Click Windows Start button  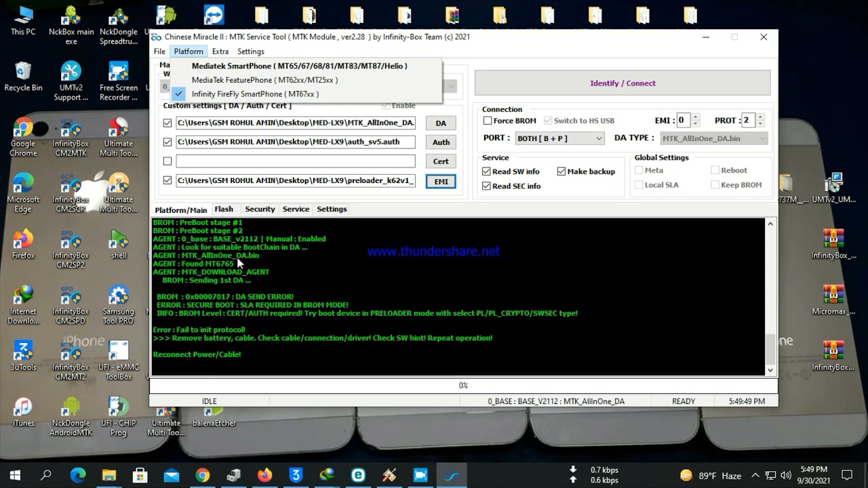15,475
